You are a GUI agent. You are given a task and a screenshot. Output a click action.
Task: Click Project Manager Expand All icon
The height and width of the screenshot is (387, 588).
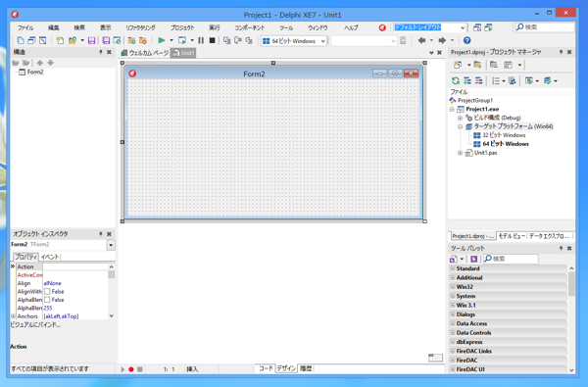tap(467, 80)
